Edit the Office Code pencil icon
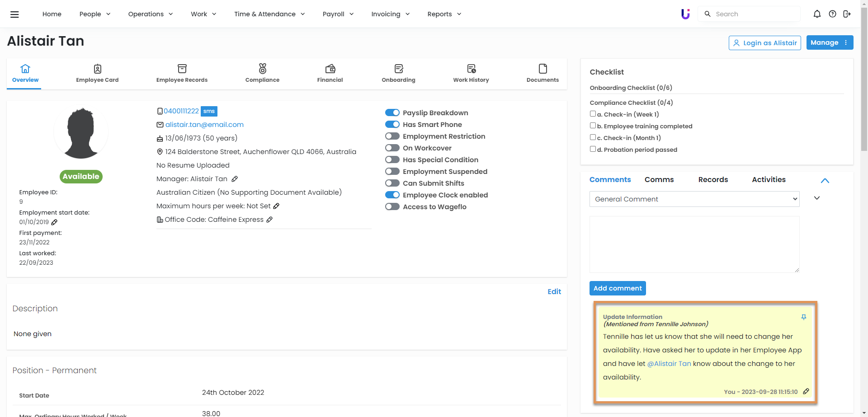868x417 pixels. point(269,220)
